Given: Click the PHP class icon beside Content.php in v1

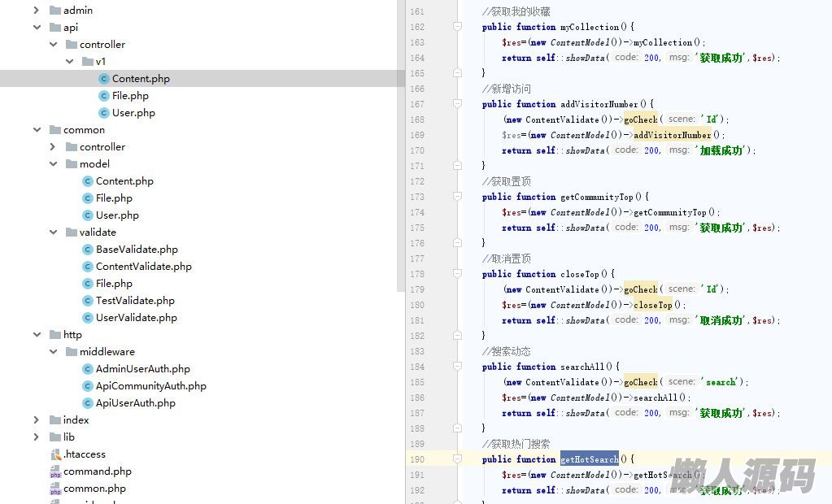Looking at the screenshot, I should coord(104,79).
